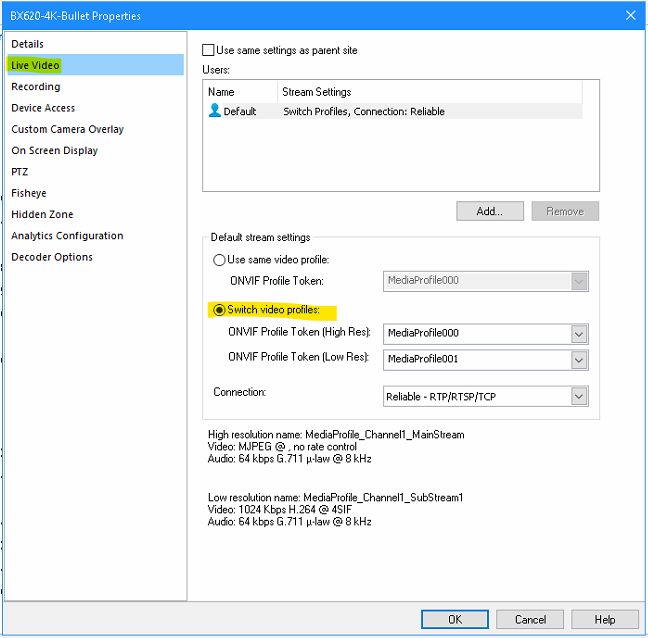Click the Default user icon
Viewport: 648px width, 638px height.
[x=214, y=110]
